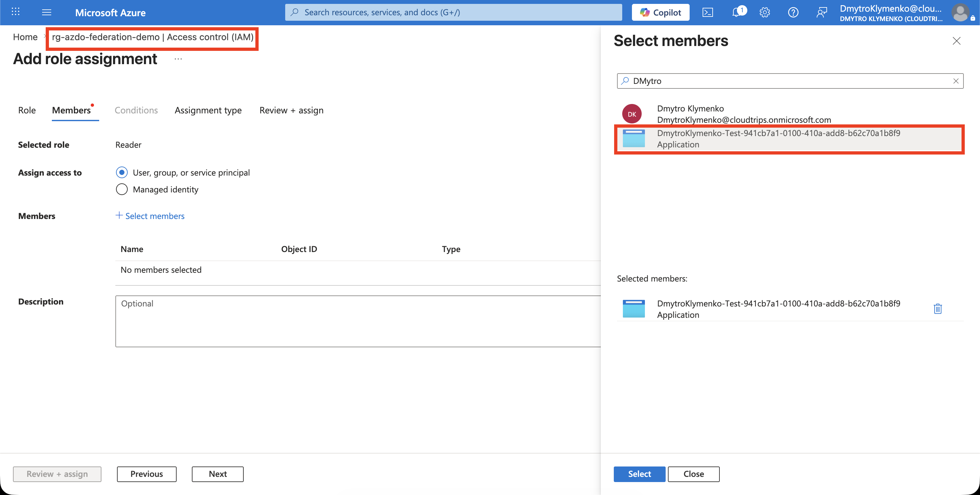980x495 pixels.
Task: Switch to the Members tab
Action: pyautogui.click(x=72, y=110)
